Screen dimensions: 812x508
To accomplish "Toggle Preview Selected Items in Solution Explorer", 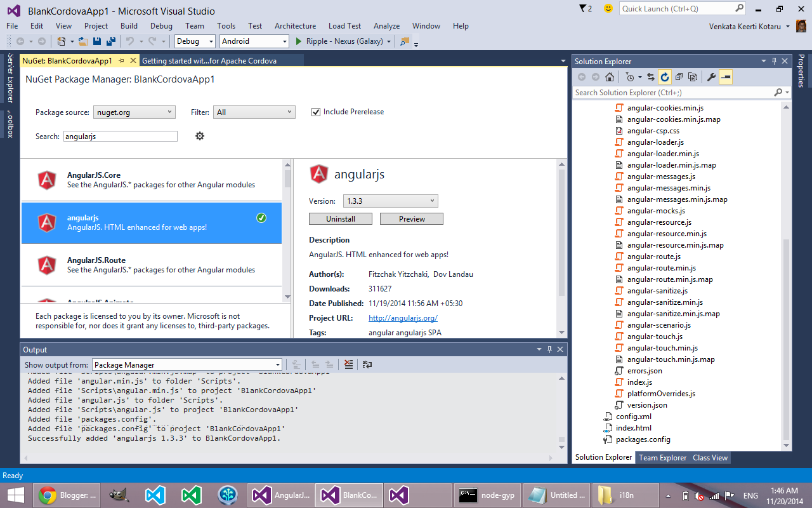I will (x=726, y=77).
